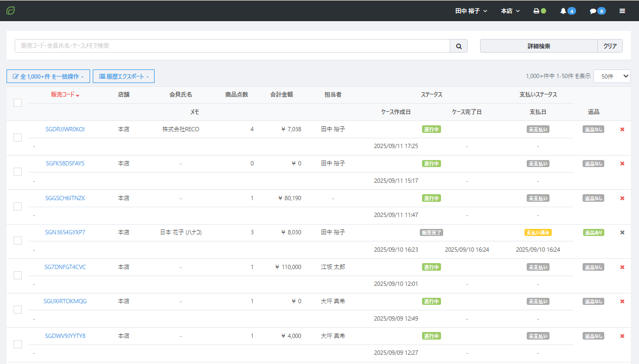The height and width of the screenshot is (364, 639).
Task: Open the hamburger menu icon
Action: click(622, 11)
